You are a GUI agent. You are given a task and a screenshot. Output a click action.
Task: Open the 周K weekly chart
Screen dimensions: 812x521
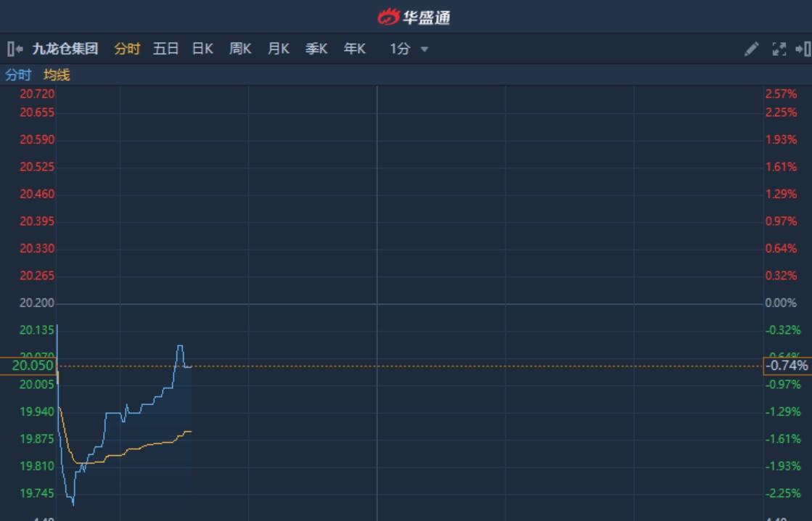[240, 49]
